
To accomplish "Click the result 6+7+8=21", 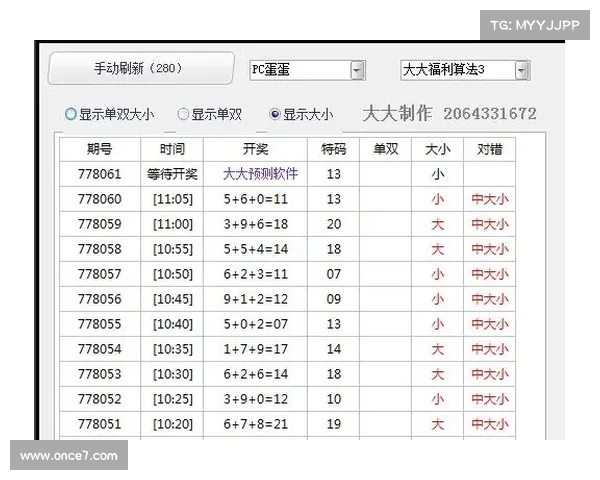I will point(256,424).
